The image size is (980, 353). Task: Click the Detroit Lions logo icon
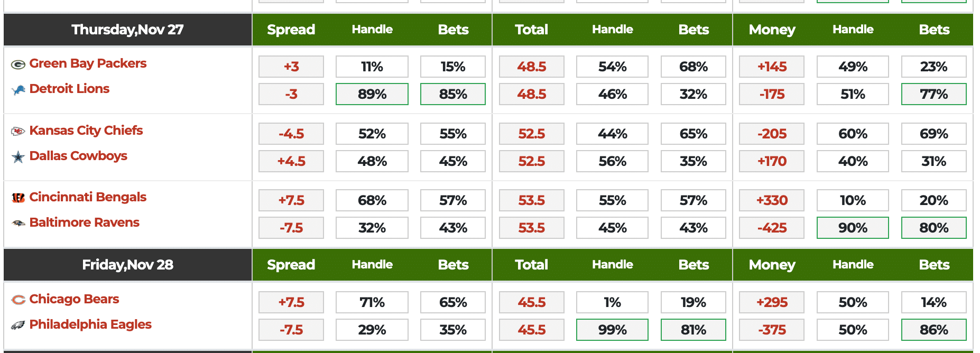point(18,90)
